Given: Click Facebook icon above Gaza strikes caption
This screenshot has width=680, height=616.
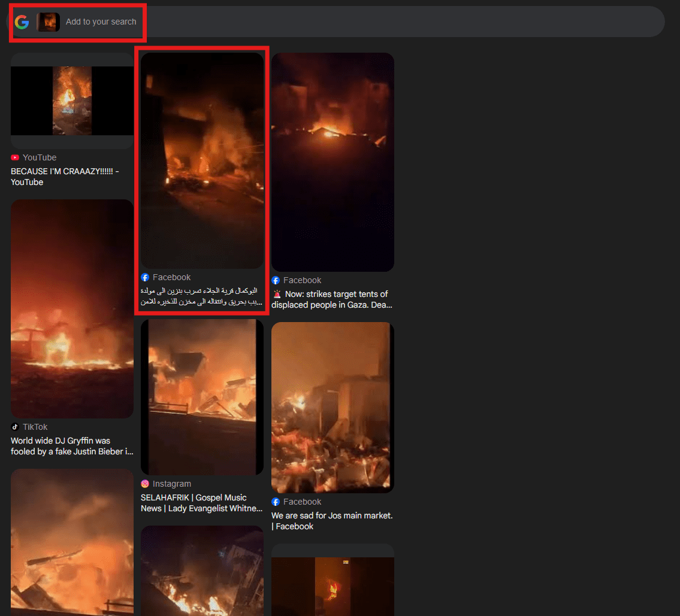Looking at the screenshot, I should pos(276,280).
